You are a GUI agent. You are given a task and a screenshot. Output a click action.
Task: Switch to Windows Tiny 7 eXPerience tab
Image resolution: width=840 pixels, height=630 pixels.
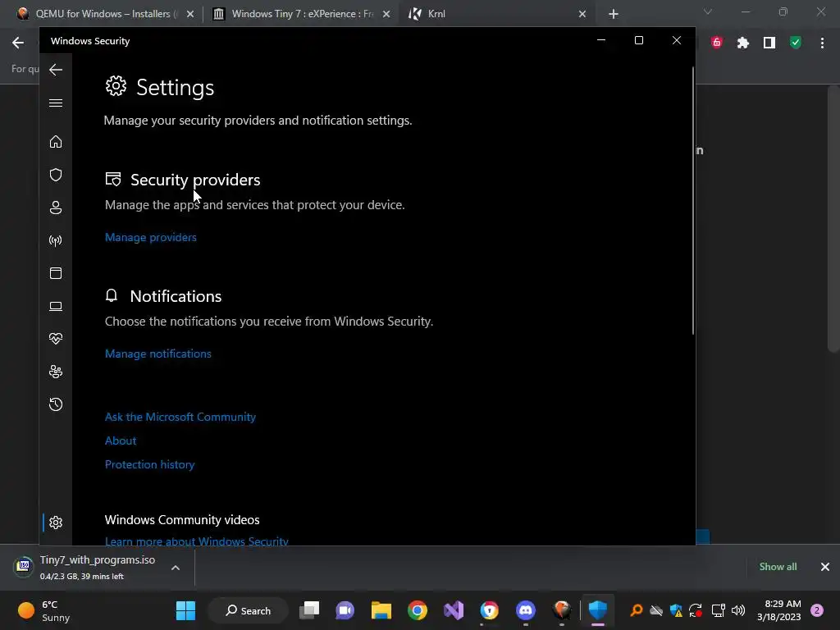[x=302, y=14]
